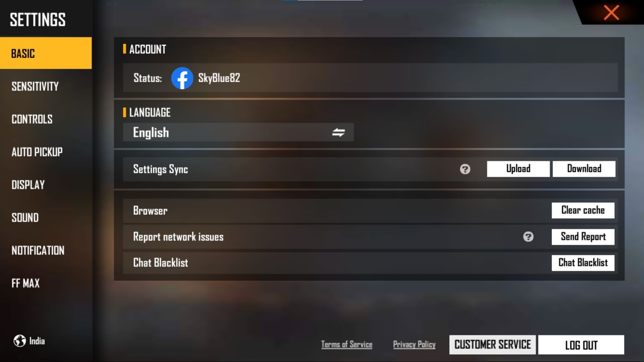Click the Privacy Policy link
This screenshot has width=644, height=362.
(x=414, y=345)
